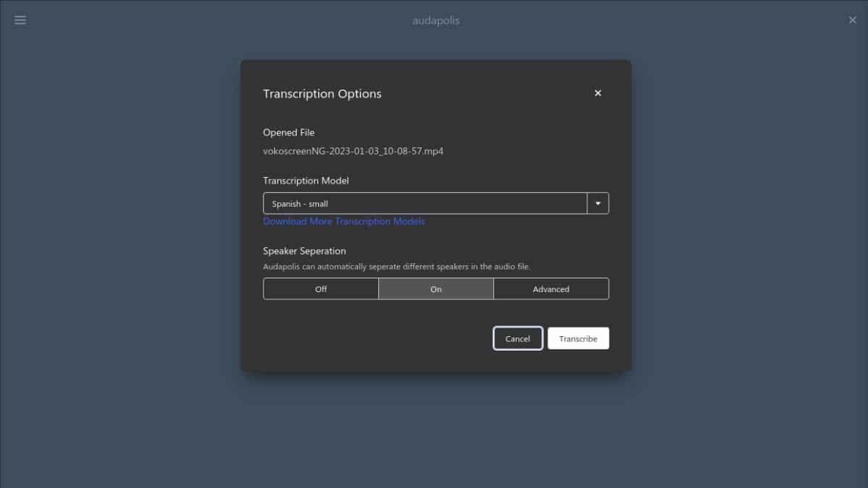
Task: Choose Advanced speaker separation
Action: pos(551,289)
